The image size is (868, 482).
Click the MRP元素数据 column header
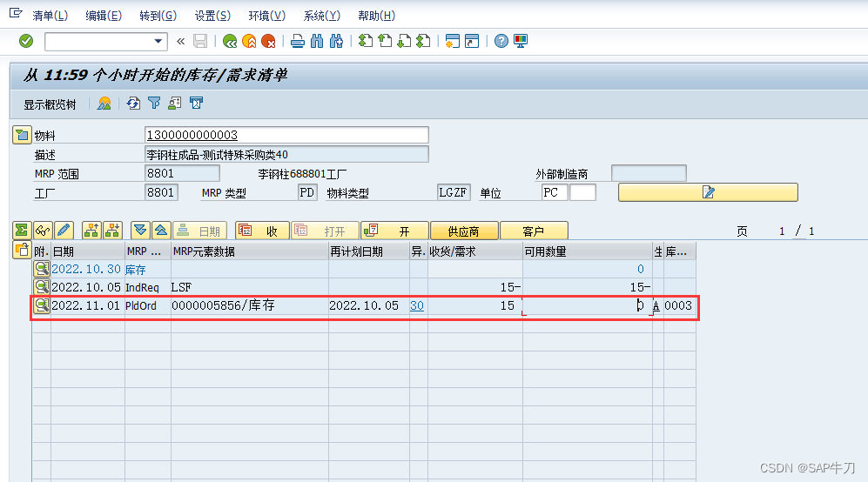[250, 251]
